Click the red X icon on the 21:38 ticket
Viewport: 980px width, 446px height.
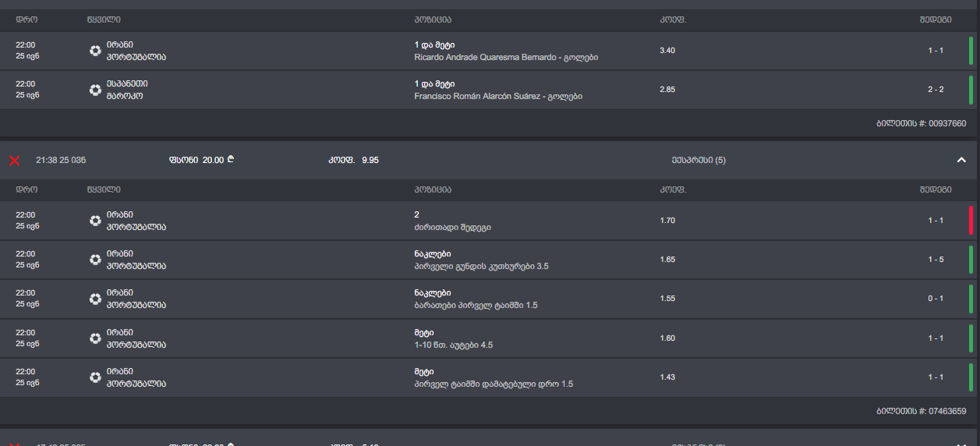pyautogui.click(x=14, y=160)
